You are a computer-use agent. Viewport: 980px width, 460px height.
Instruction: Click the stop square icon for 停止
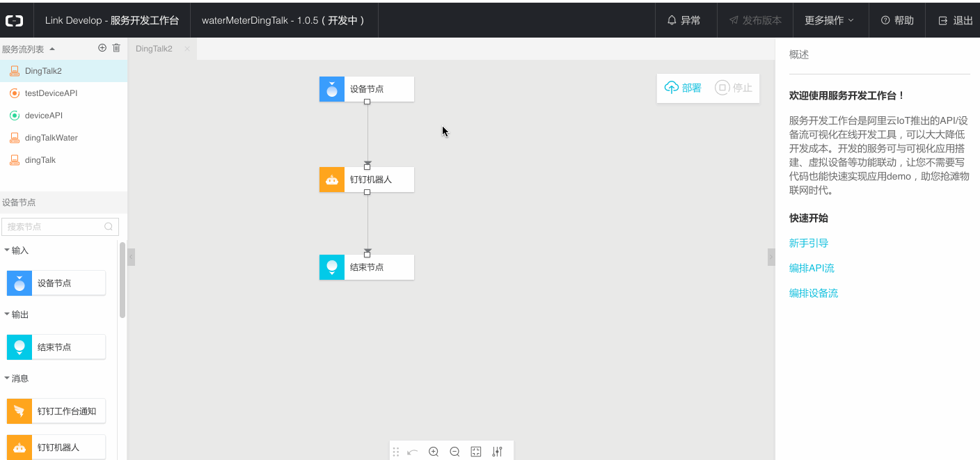(722, 88)
